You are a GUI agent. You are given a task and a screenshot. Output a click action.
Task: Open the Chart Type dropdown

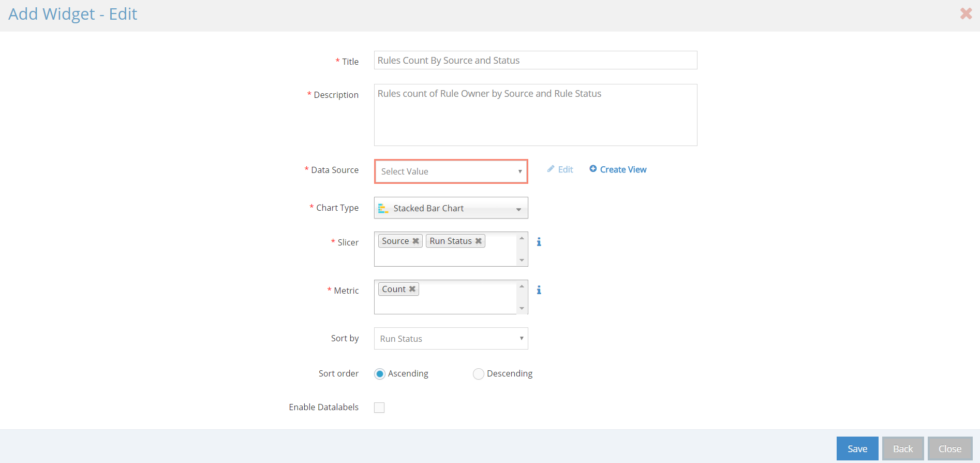(451, 208)
